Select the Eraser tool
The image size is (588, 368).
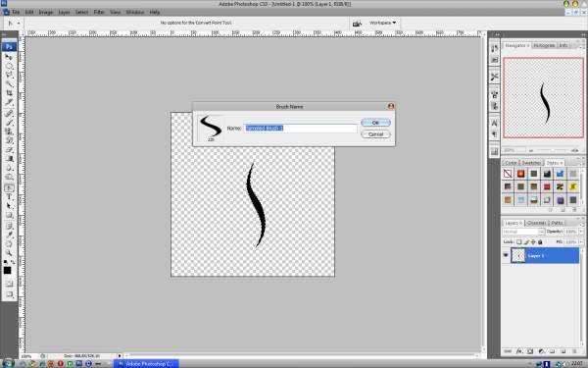pyautogui.click(x=9, y=149)
